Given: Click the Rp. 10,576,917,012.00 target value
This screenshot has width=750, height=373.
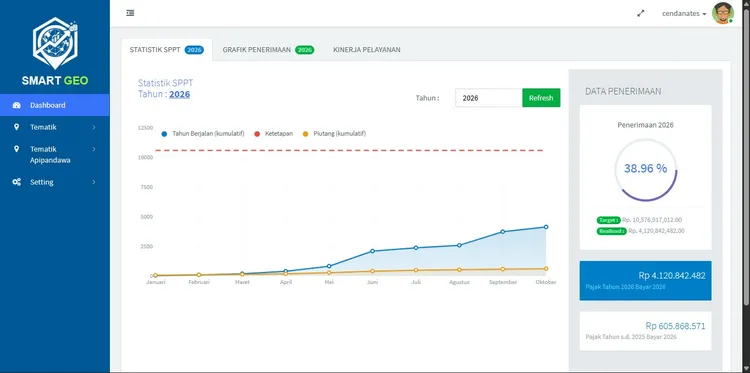Looking at the screenshot, I should pos(652,220).
